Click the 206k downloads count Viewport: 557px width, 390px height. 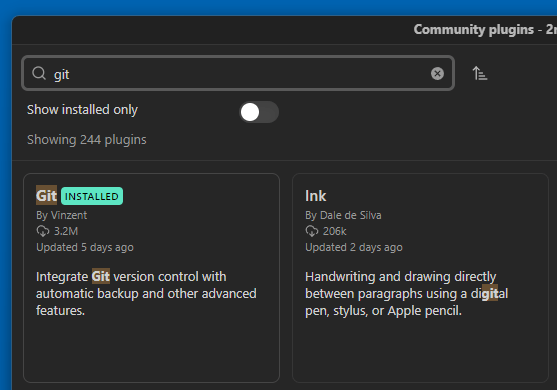pos(334,231)
